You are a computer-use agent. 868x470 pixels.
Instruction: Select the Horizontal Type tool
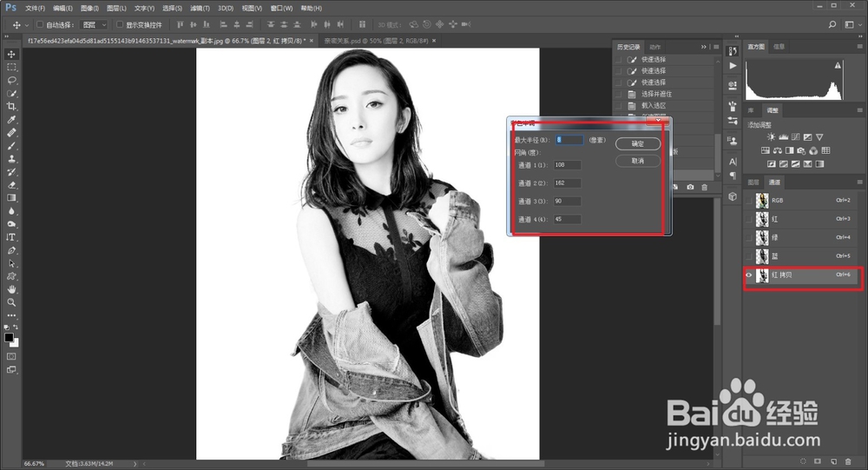pyautogui.click(x=11, y=237)
